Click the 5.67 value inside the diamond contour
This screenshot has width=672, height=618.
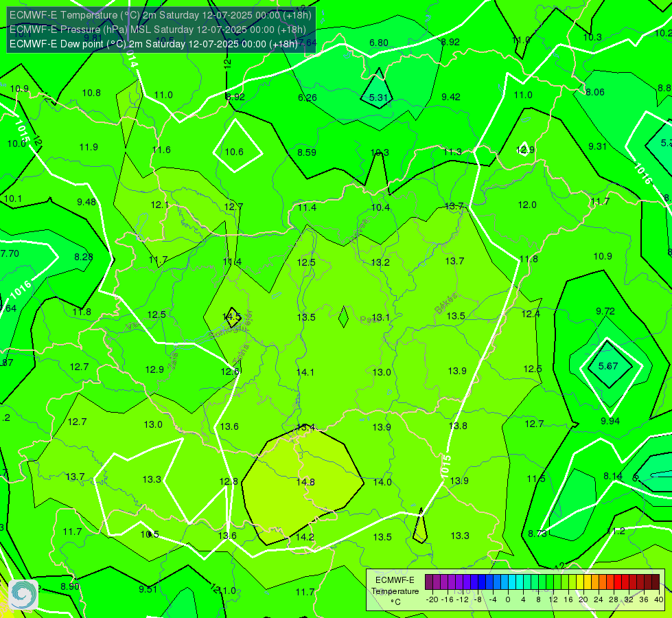[608, 366]
